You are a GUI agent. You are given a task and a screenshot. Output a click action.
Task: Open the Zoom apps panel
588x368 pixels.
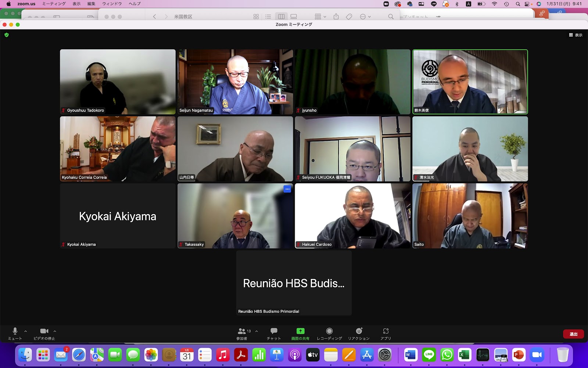tap(386, 333)
